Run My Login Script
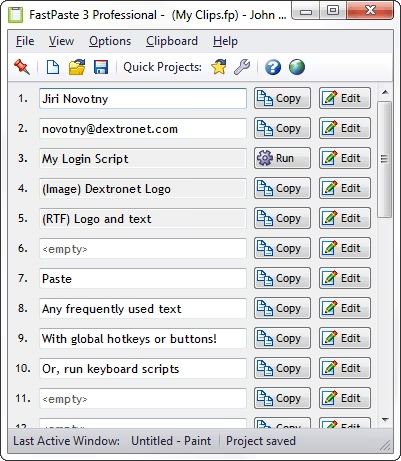This screenshot has height=461, width=401. coord(282,158)
